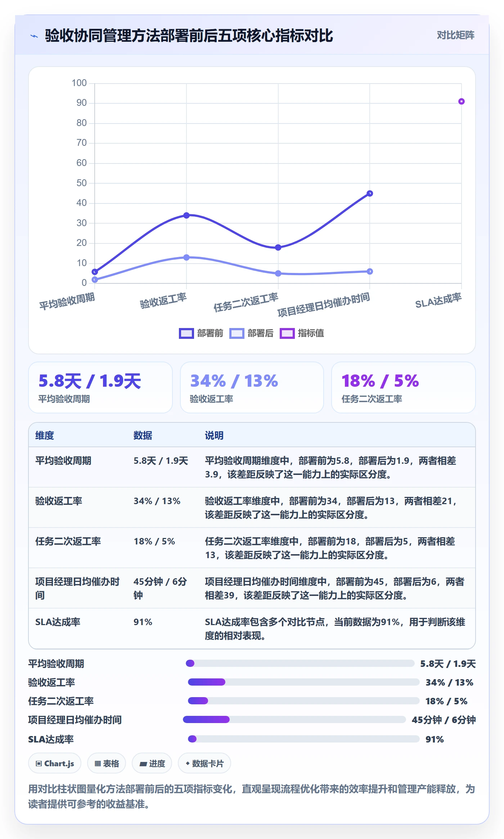Click the 对比矩阵 label in the header
Screen dimensions: 504x839
(455, 35)
